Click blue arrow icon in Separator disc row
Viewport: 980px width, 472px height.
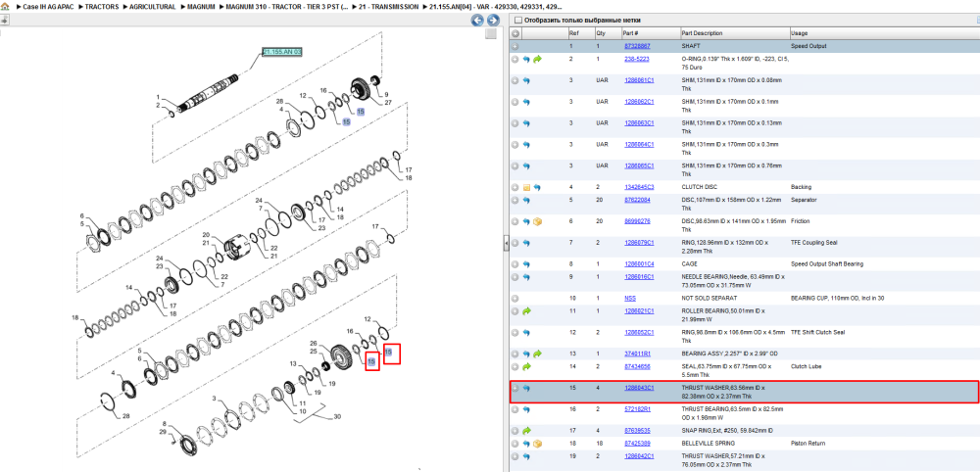pyautogui.click(x=526, y=201)
